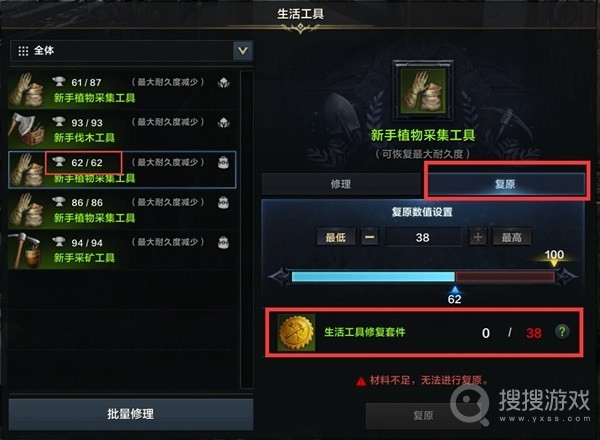Click the large selected tool preview icon
The width and height of the screenshot is (600, 440).
tap(423, 91)
